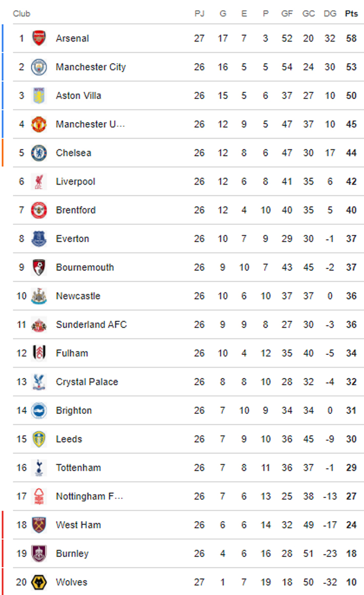The height and width of the screenshot is (595, 364).
Task: Open the Liverpool crest icon
Action: click(39, 182)
